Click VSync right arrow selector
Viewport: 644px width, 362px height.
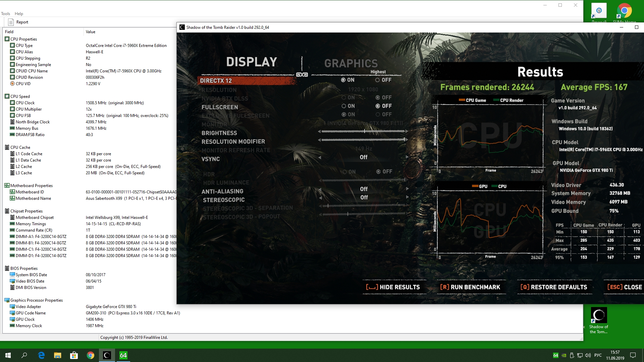(x=407, y=157)
